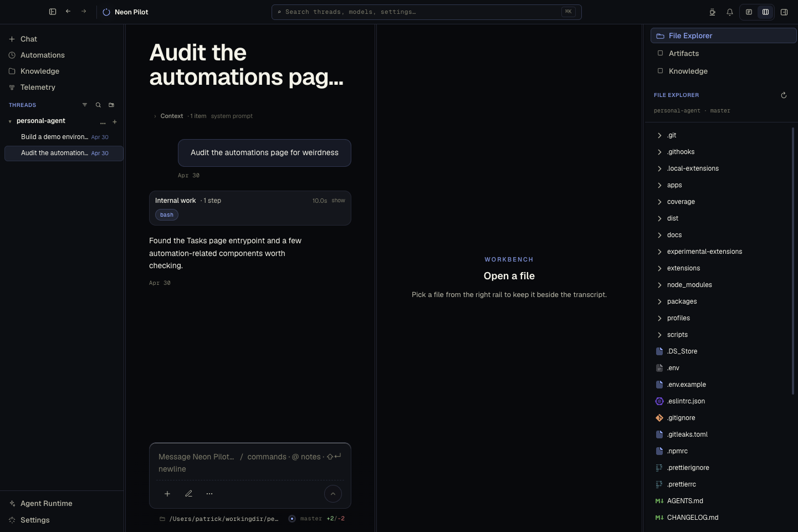
Task: Open notifications bell
Action: point(730,12)
